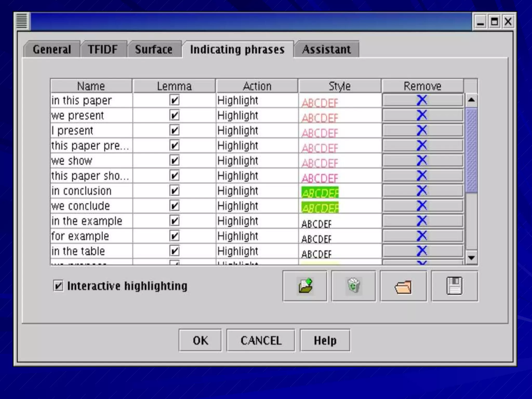Viewport: 532px width, 399px height.
Task: Open phrase list with folder icon
Action: click(x=403, y=286)
